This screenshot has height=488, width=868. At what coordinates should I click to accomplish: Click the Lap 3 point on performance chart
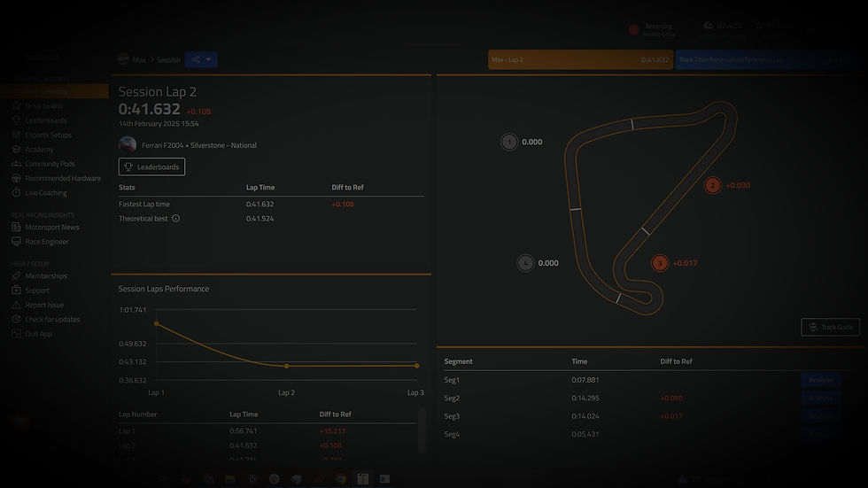(417, 365)
